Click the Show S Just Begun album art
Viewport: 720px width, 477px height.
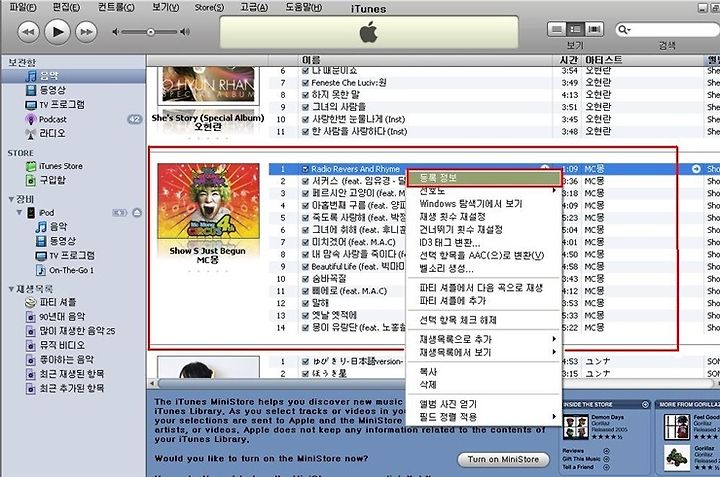point(208,201)
